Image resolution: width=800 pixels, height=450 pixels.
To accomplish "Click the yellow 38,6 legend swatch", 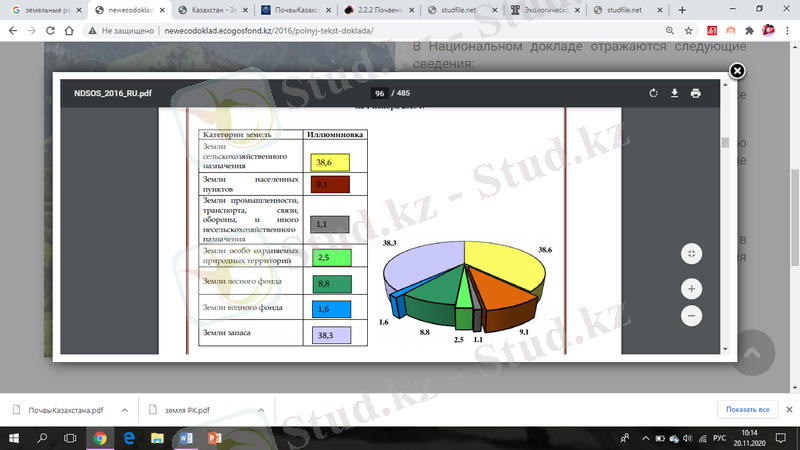I will click(x=330, y=162).
